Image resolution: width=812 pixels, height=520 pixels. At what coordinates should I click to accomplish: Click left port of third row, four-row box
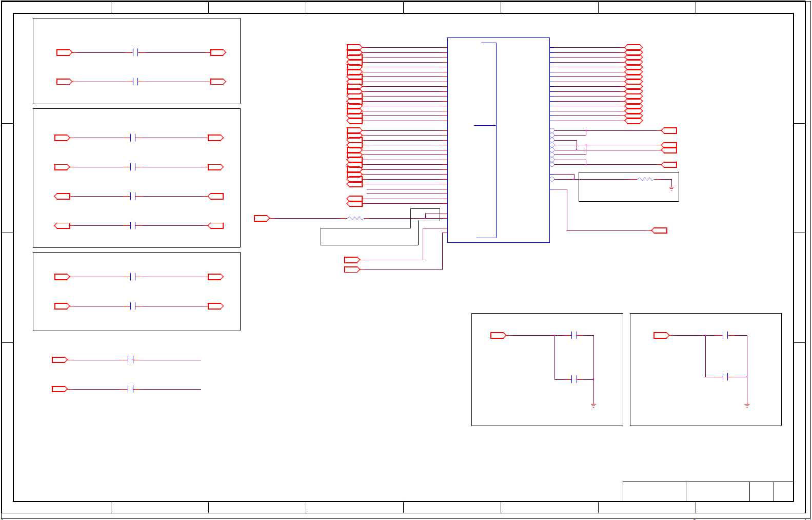(x=62, y=196)
